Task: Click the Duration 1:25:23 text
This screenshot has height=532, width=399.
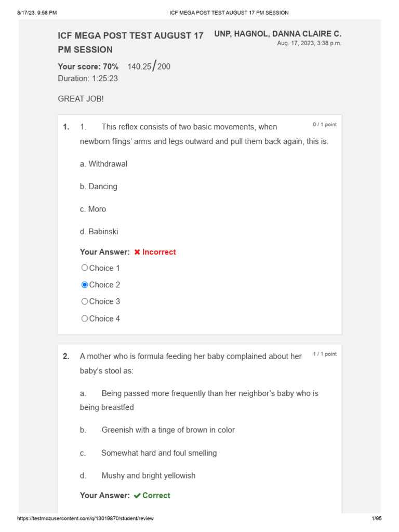Action: 88,78
